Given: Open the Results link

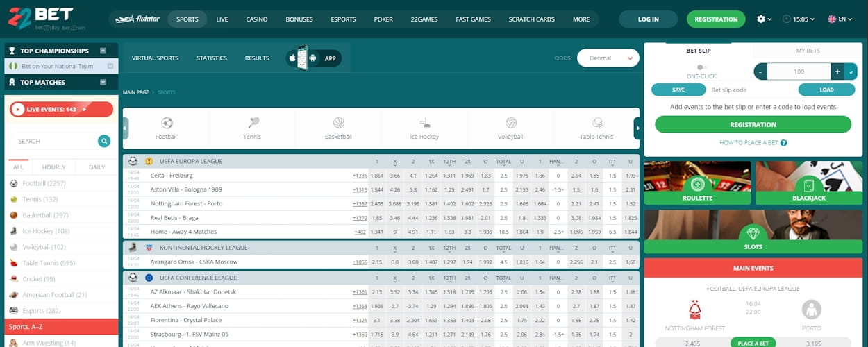Looking at the screenshot, I should (x=257, y=58).
